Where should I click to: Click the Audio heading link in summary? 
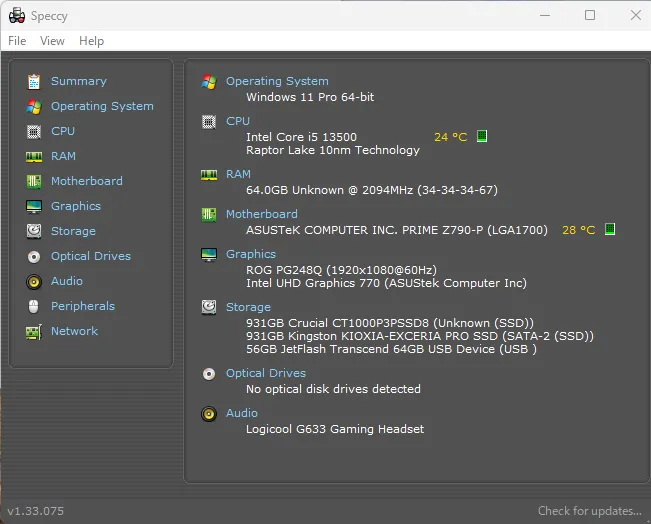[242, 413]
